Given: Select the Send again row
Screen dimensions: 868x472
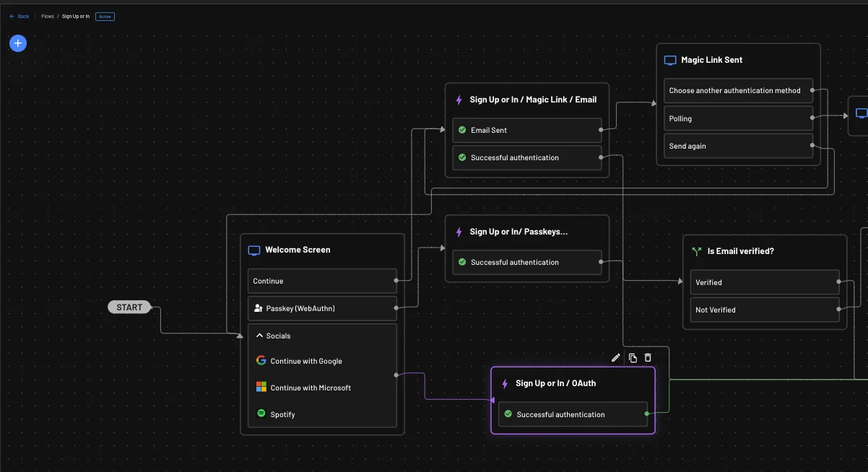Looking at the screenshot, I should tap(738, 146).
